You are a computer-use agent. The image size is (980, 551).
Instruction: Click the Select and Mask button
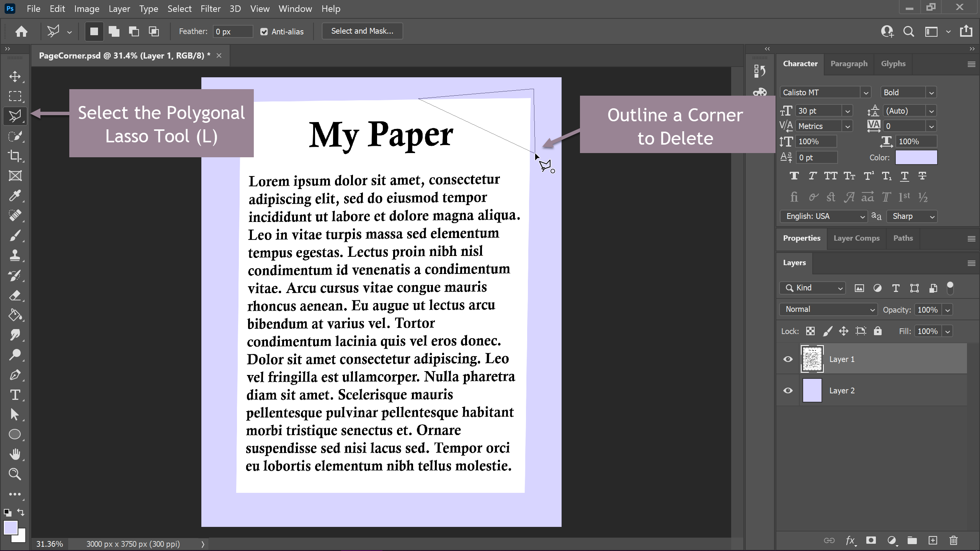362,31
